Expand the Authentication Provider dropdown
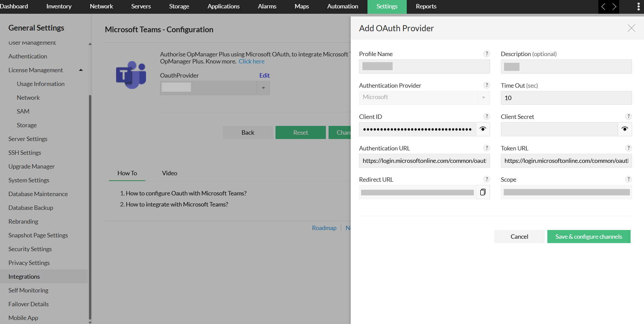 [x=483, y=98]
